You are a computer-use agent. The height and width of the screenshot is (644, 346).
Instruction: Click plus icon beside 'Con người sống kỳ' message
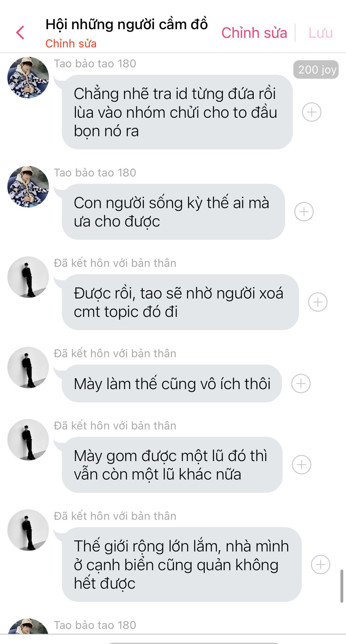tap(304, 212)
